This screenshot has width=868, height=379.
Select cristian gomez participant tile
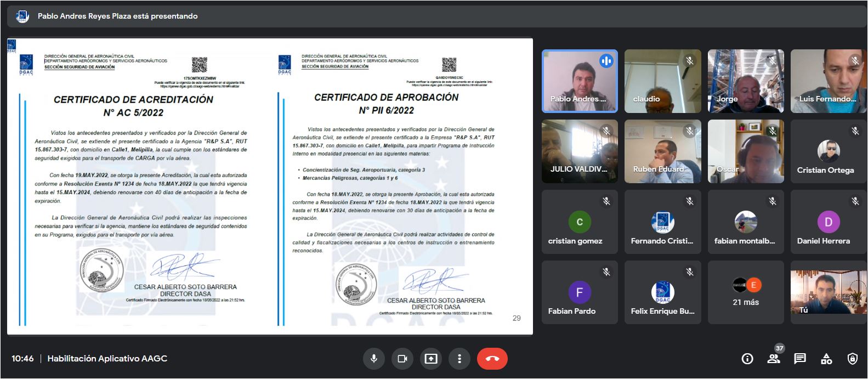point(580,222)
